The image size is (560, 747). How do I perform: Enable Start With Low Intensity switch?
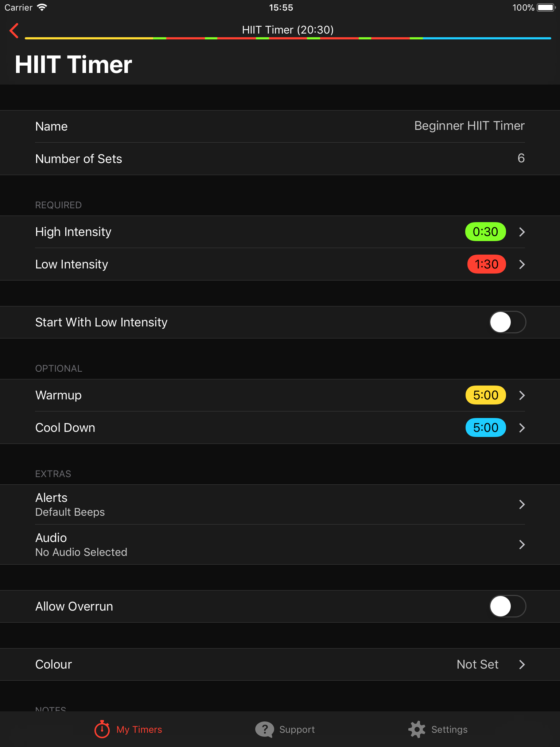(507, 322)
